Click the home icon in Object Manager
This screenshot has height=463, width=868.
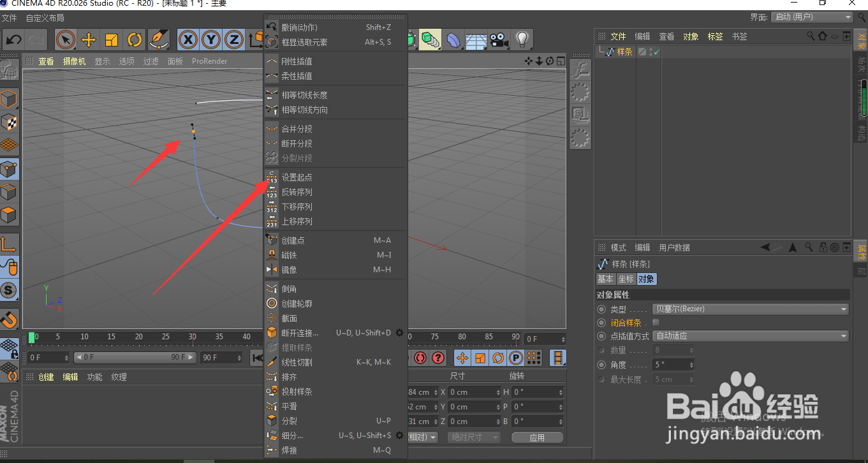823,36
